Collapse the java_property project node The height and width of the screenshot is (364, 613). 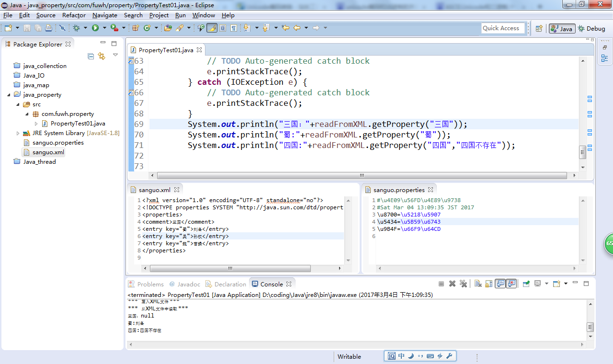click(x=9, y=95)
